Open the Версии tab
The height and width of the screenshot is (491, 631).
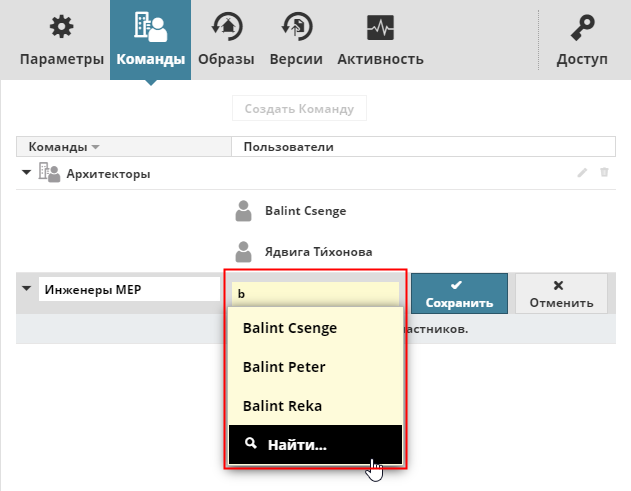[x=296, y=40]
